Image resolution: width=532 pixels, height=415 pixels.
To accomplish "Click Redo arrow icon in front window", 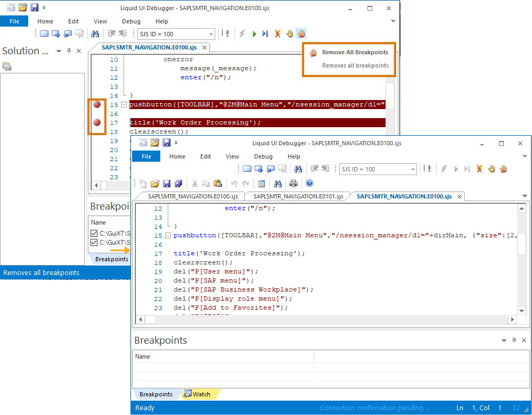I will pos(245,184).
